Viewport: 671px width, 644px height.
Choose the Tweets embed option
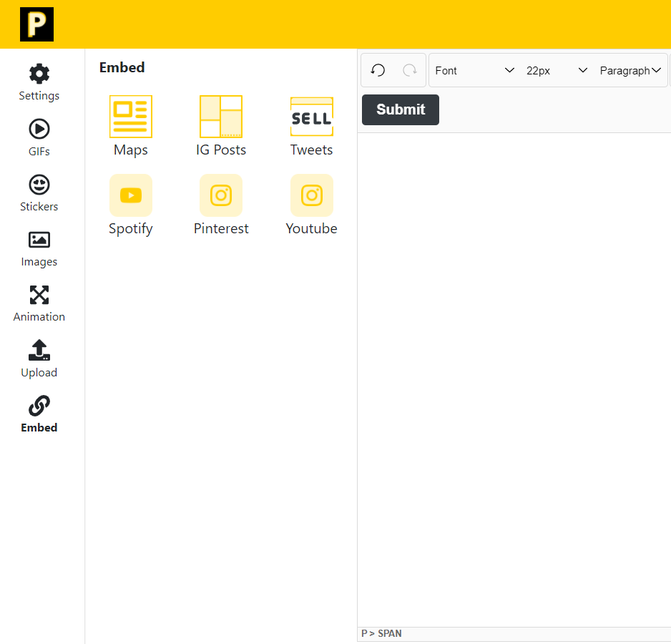[x=312, y=127]
